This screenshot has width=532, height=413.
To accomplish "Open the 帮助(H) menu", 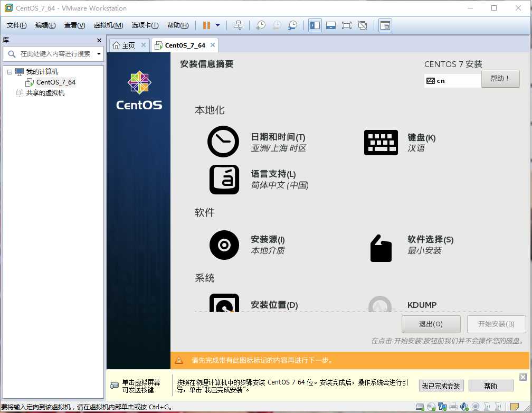I will 178,25.
